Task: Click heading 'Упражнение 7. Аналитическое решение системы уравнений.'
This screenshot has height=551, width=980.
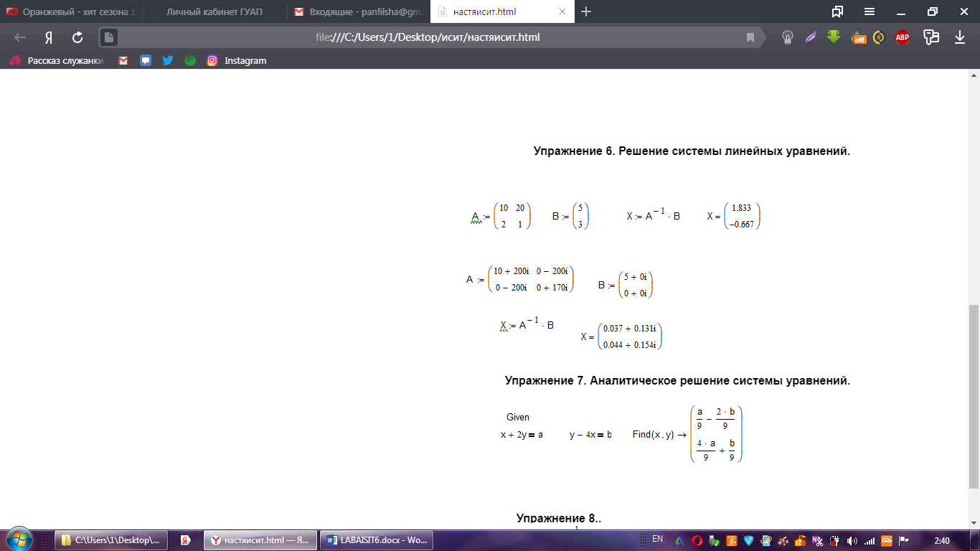Action: click(677, 380)
